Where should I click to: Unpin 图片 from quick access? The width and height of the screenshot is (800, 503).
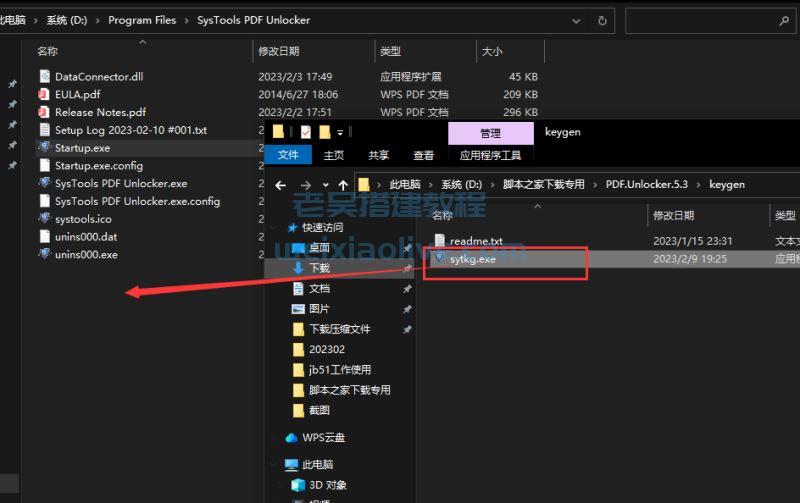[x=407, y=309]
